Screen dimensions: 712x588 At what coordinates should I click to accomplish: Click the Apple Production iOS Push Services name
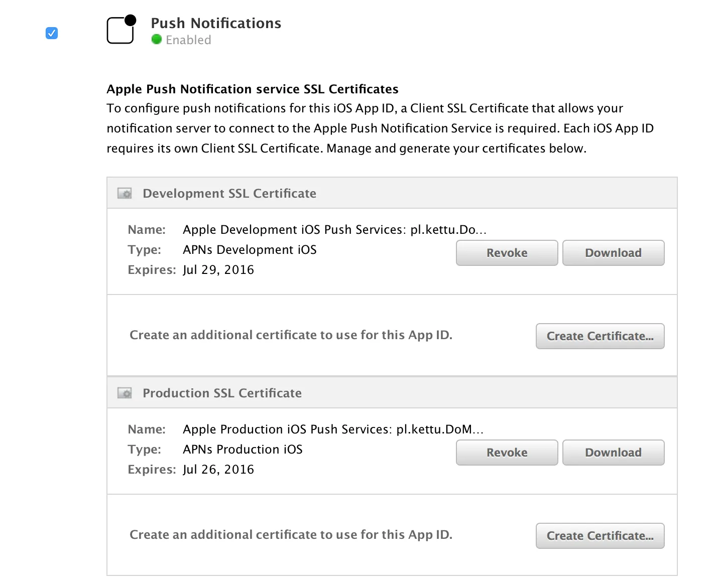333,429
